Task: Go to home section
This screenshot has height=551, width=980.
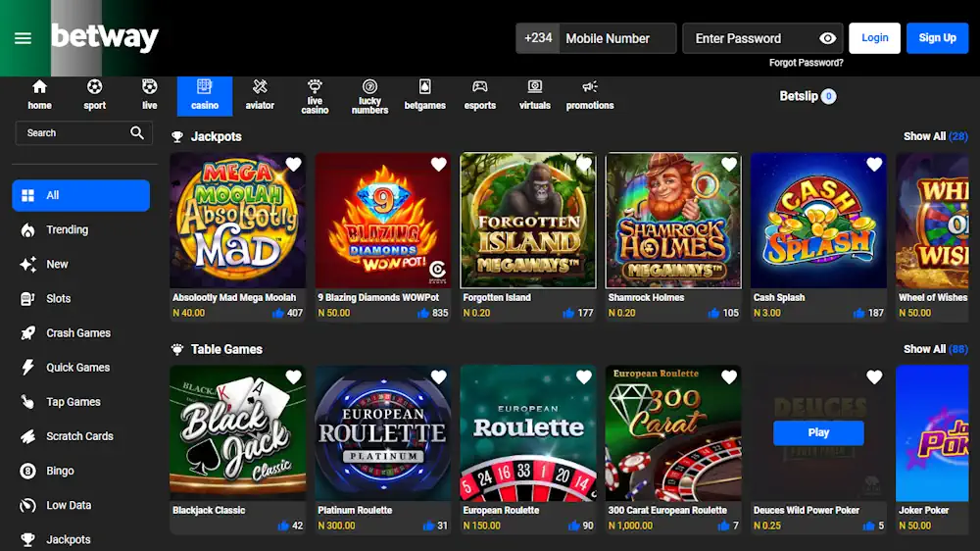Action: click(x=39, y=96)
